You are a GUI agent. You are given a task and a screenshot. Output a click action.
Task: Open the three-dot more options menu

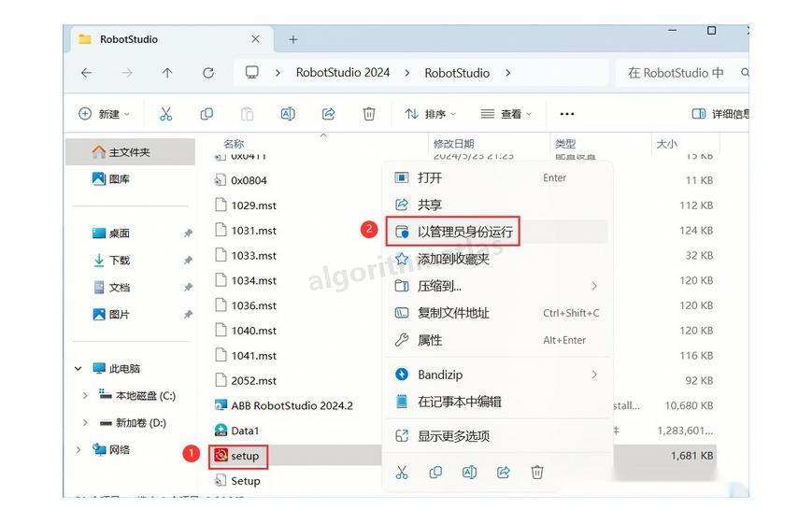click(x=567, y=114)
